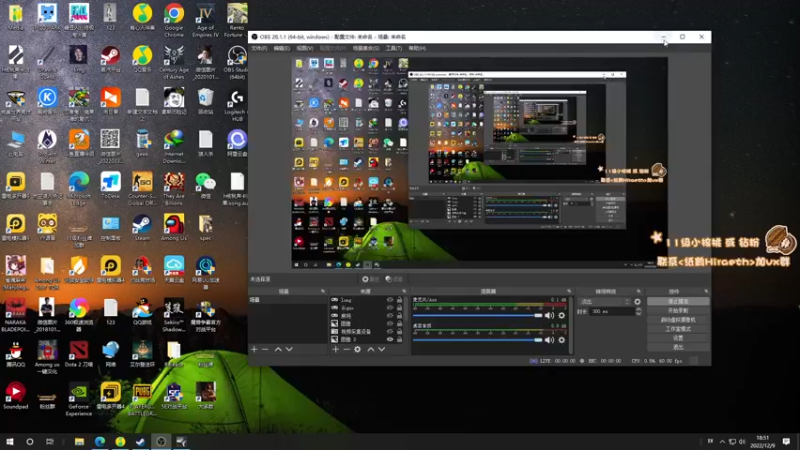The height and width of the screenshot is (450, 800).
Task: Open the GeForce Experience shortcut
Action: click(x=79, y=399)
